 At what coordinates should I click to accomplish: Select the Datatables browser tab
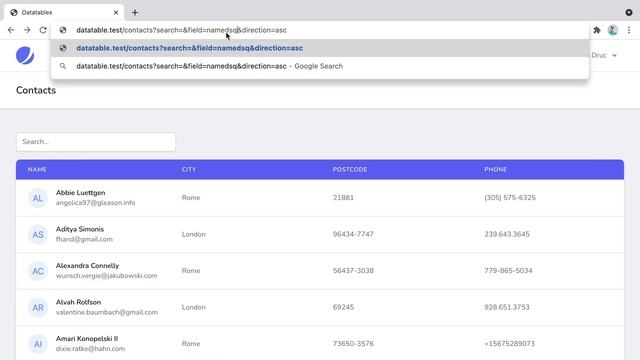[x=63, y=13]
